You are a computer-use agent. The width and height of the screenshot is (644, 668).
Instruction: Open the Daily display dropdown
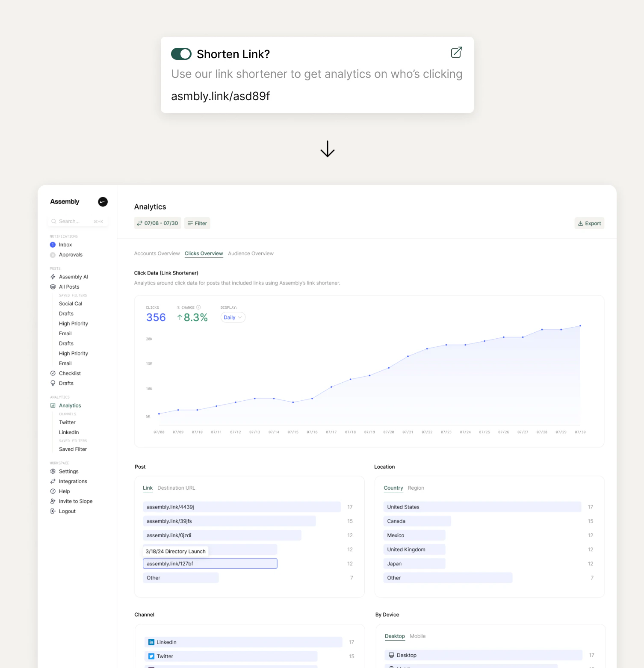click(x=232, y=317)
